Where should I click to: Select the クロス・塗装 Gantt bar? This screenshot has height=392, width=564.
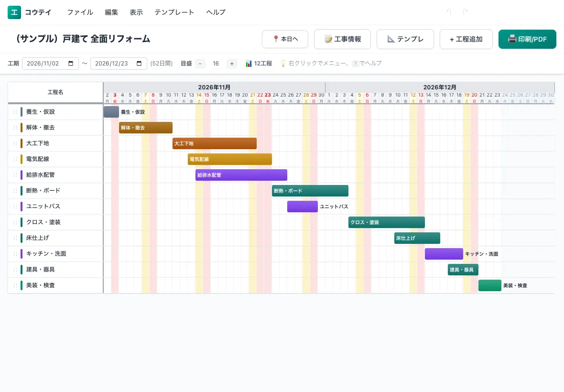click(387, 222)
